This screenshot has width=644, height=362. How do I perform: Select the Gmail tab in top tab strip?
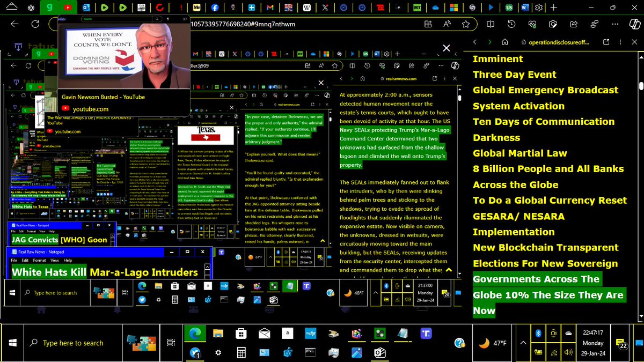point(270,8)
